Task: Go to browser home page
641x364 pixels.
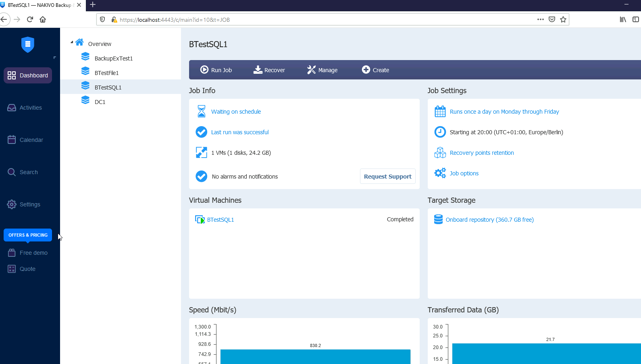Action: click(x=43, y=19)
